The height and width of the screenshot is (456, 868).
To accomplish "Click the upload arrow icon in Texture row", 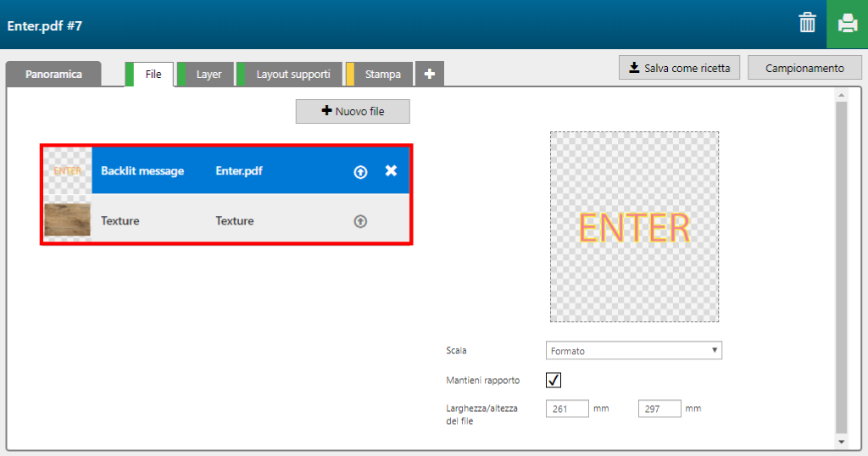I will click(360, 221).
